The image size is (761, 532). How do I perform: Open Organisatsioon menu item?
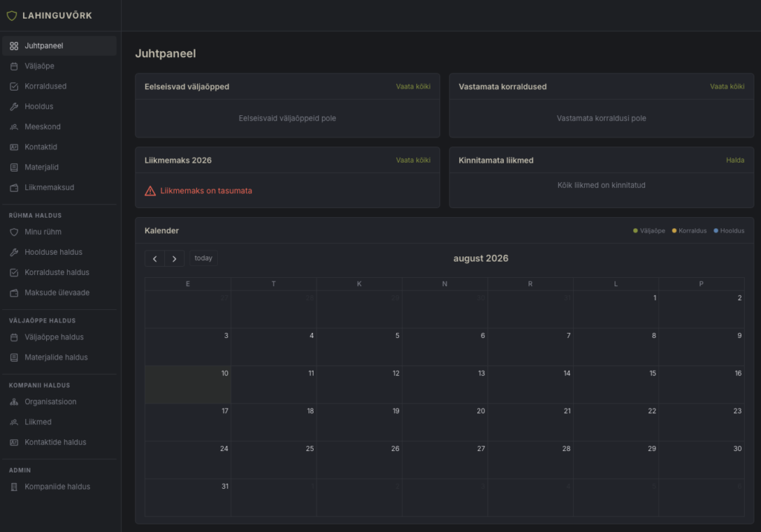(x=59, y=402)
